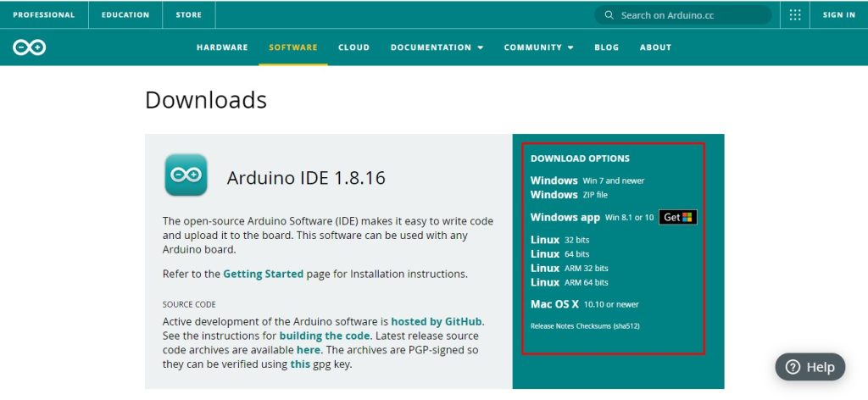Open the Getting Started page link
Image resolution: width=868 pixels, height=400 pixels.
coord(263,274)
